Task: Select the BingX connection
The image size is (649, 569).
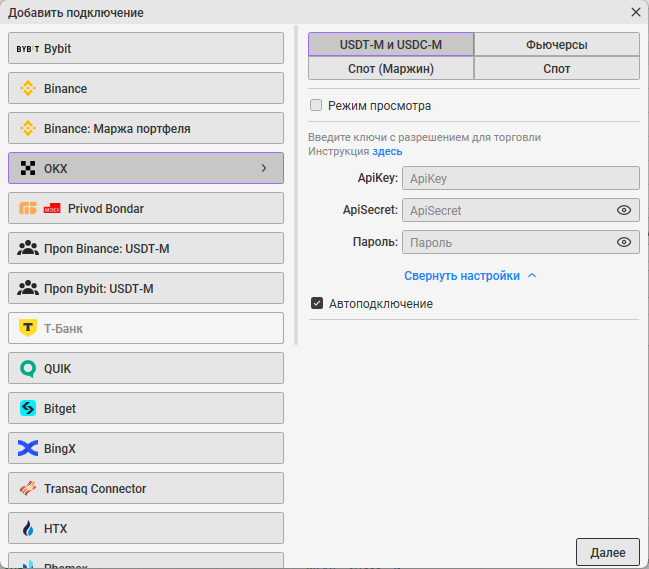Action: point(146,448)
